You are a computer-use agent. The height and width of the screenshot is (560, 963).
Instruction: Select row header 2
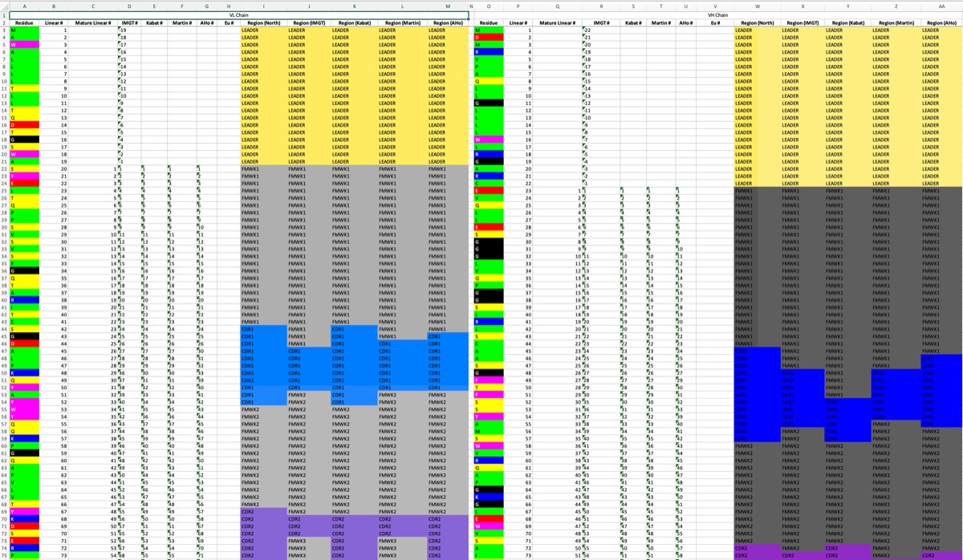(5, 23)
